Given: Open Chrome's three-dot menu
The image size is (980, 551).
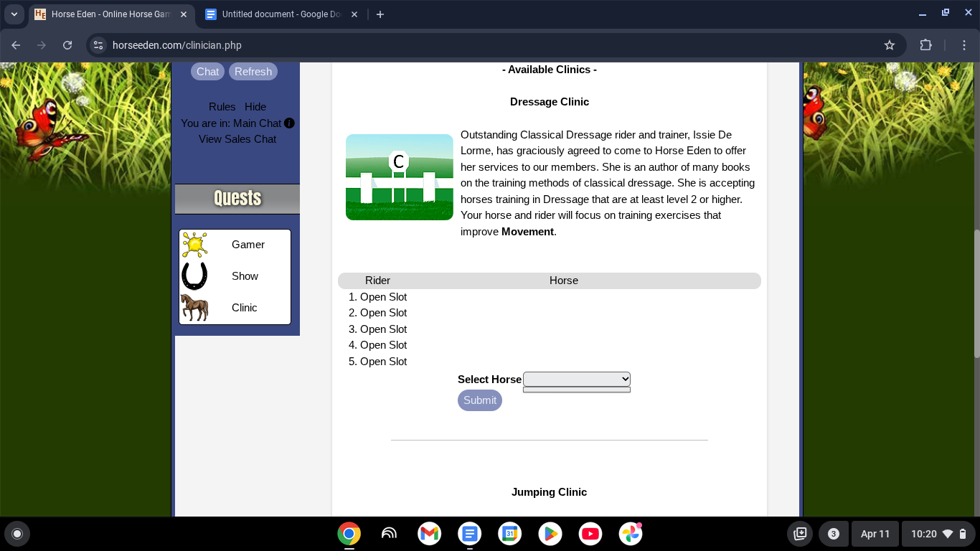Looking at the screenshot, I should [964, 45].
